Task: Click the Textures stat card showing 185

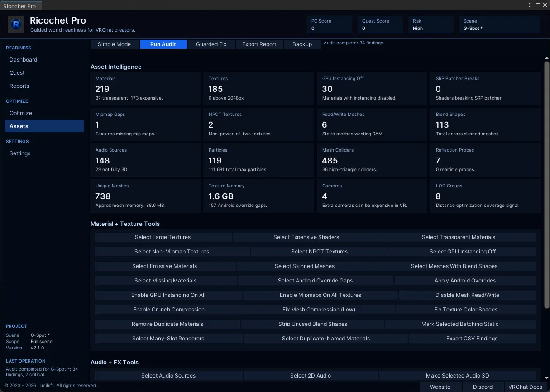Action: tap(258, 89)
